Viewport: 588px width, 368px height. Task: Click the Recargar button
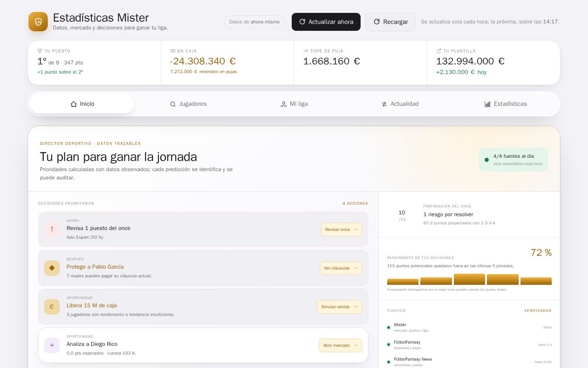[390, 22]
